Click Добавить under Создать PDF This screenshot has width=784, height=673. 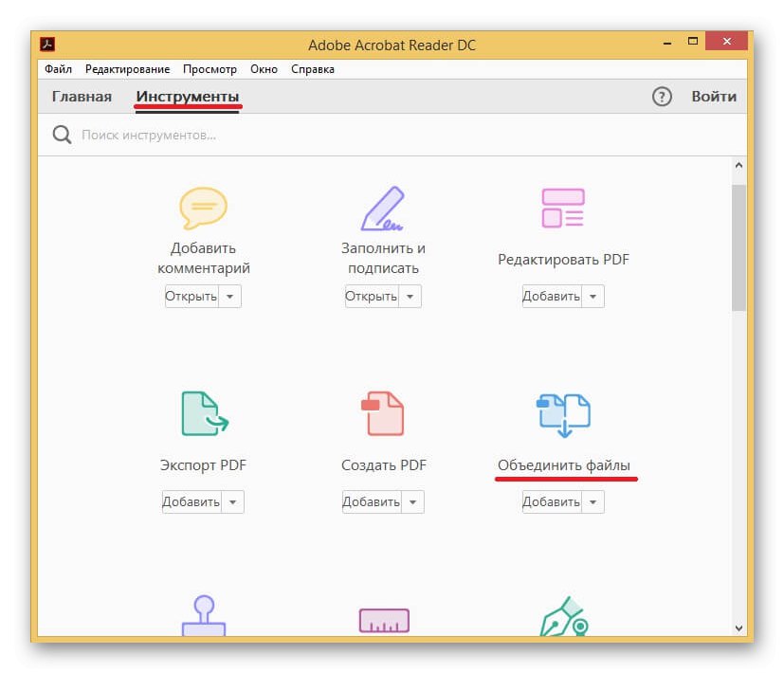[x=372, y=501]
